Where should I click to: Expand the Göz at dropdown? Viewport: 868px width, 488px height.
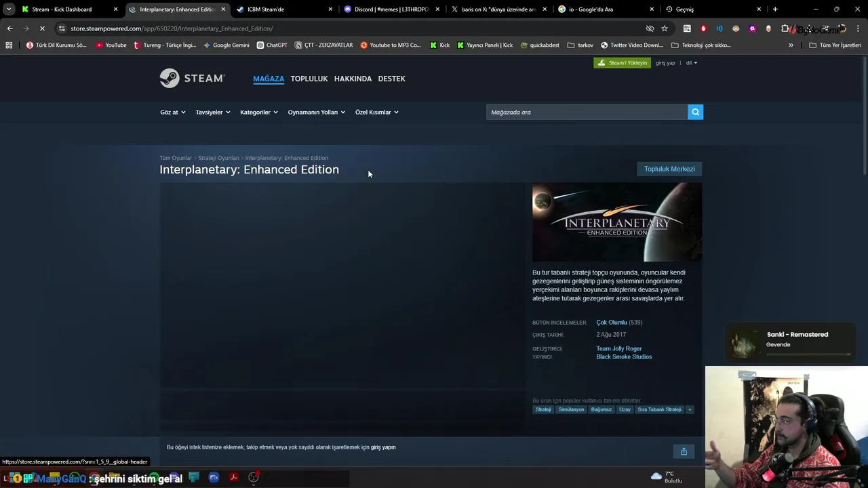(x=172, y=112)
